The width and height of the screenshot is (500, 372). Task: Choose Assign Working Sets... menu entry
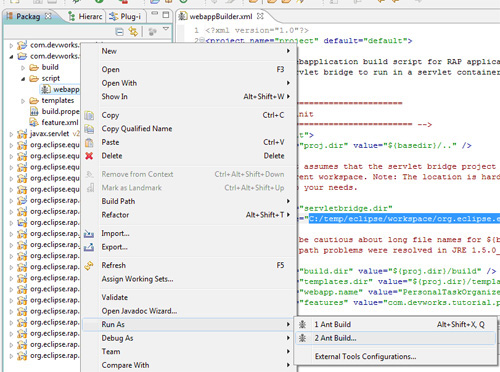pos(188,279)
